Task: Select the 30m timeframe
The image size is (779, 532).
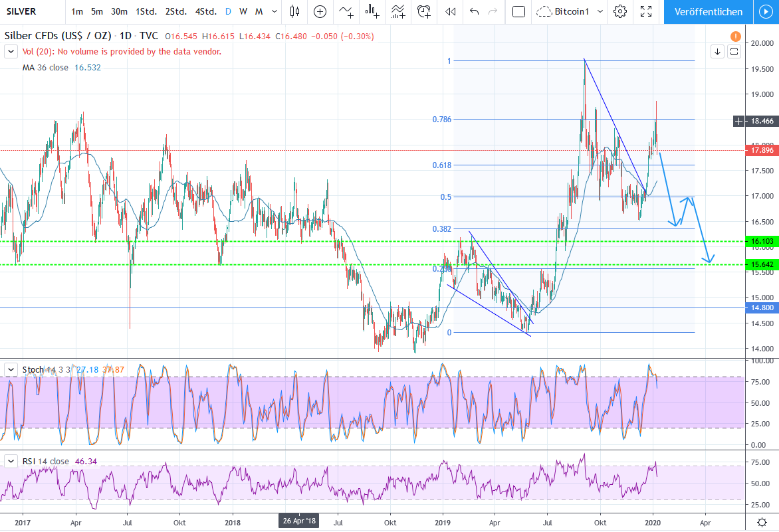Action: pyautogui.click(x=120, y=11)
